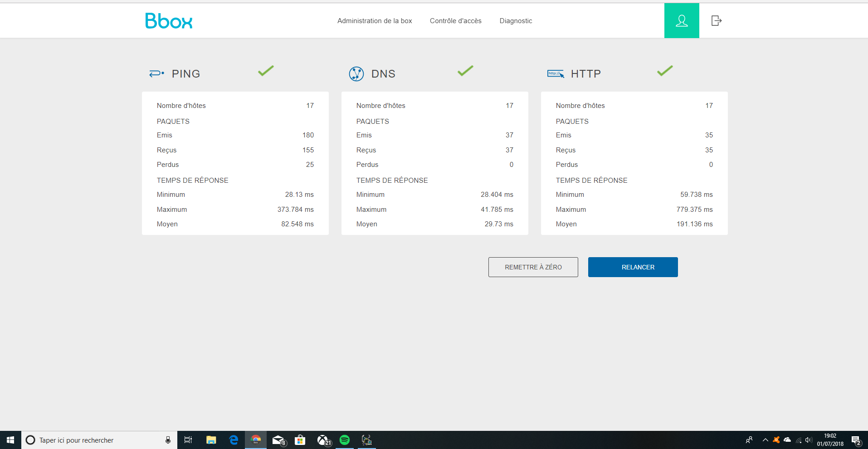This screenshot has height=449, width=868.
Task: Click PING maximum time 373.784 ms
Action: 296,210
